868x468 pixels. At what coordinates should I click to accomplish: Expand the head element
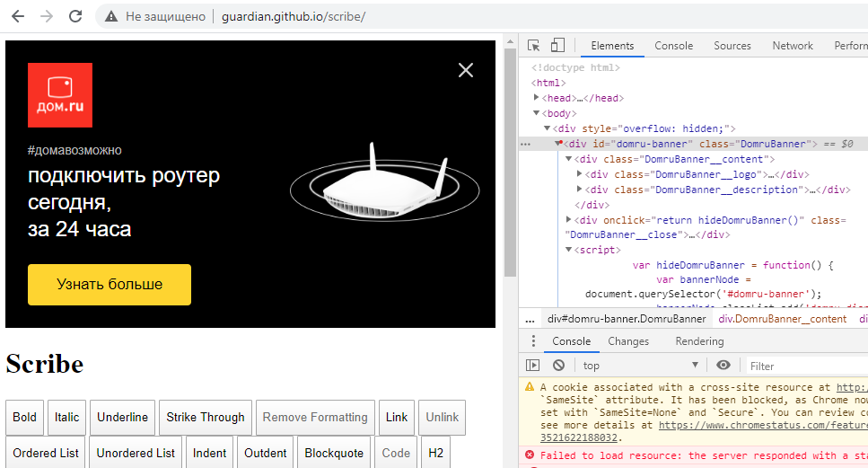tap(536, 98)
